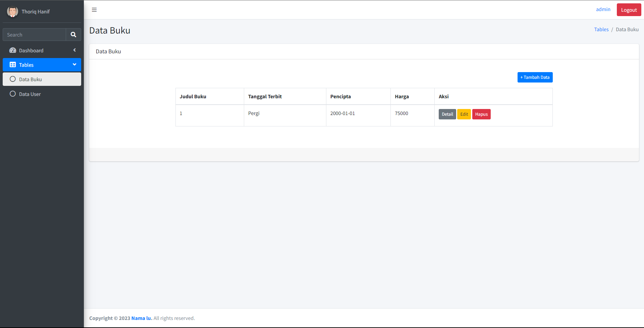Focus the sidebar Search input field

[x=34, y=35]
